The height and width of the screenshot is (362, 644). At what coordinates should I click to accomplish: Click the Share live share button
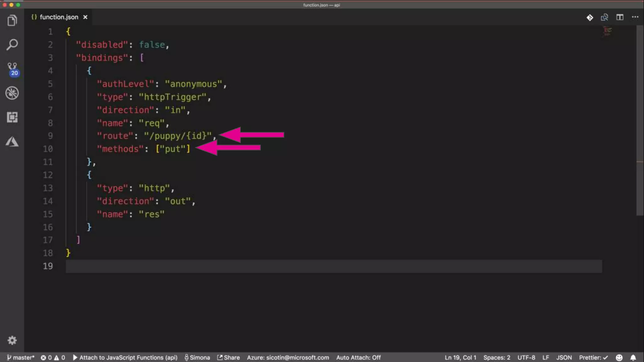[x=229, y=358]
